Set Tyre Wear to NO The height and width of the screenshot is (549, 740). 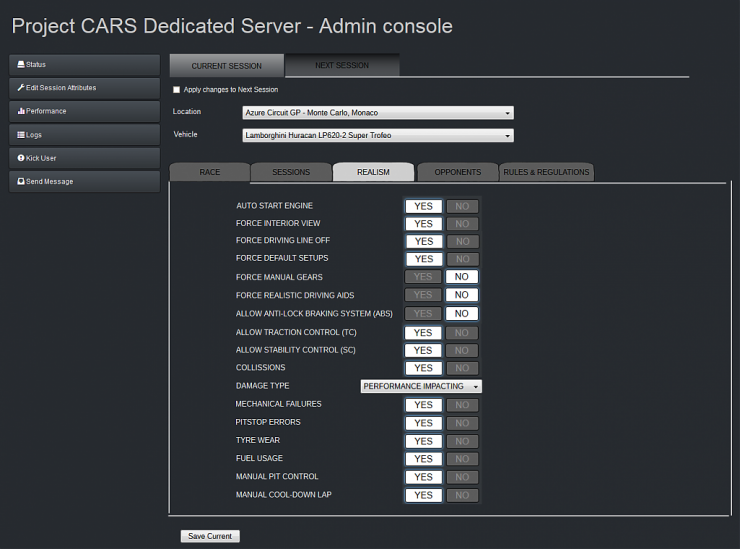point(462,441)
